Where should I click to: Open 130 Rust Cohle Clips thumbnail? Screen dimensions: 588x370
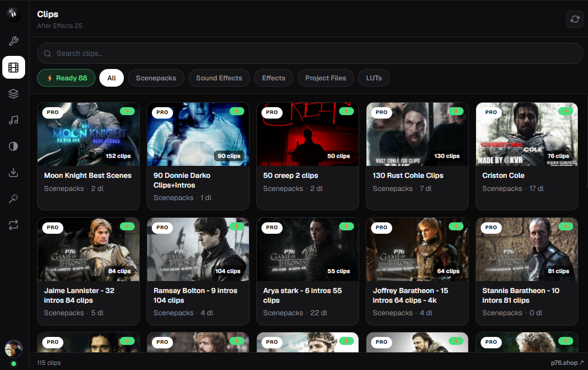pyautogui.click(x=417, y=134)
